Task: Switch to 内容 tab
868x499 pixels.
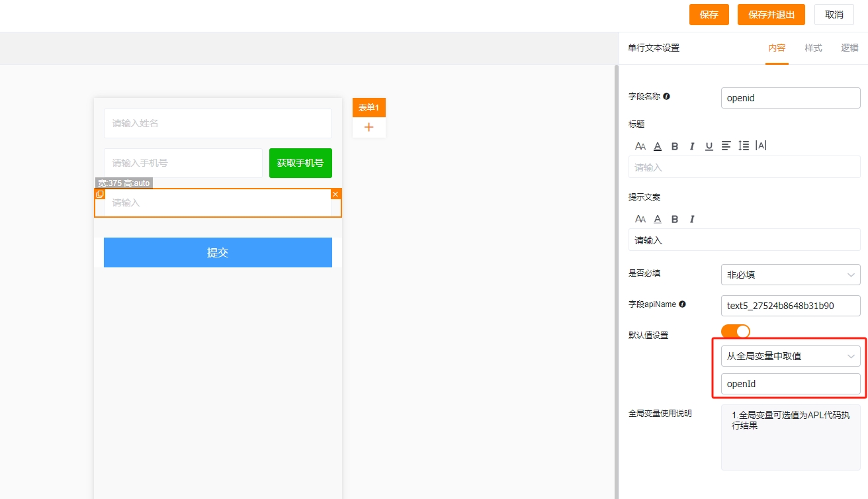Action: click(777, 48)
